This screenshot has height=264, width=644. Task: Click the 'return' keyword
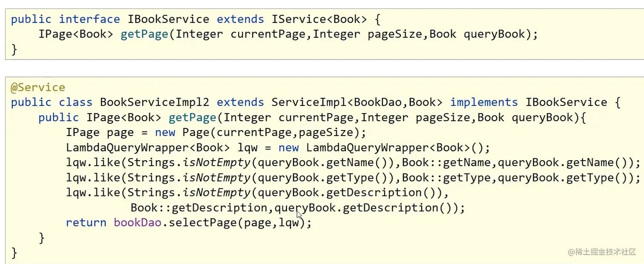(x=86, y=223)
